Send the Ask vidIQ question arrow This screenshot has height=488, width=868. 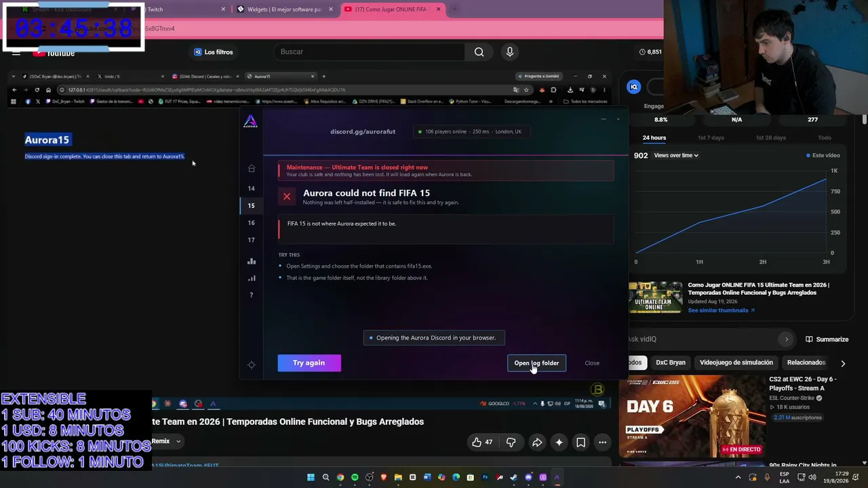pos(787,339)
